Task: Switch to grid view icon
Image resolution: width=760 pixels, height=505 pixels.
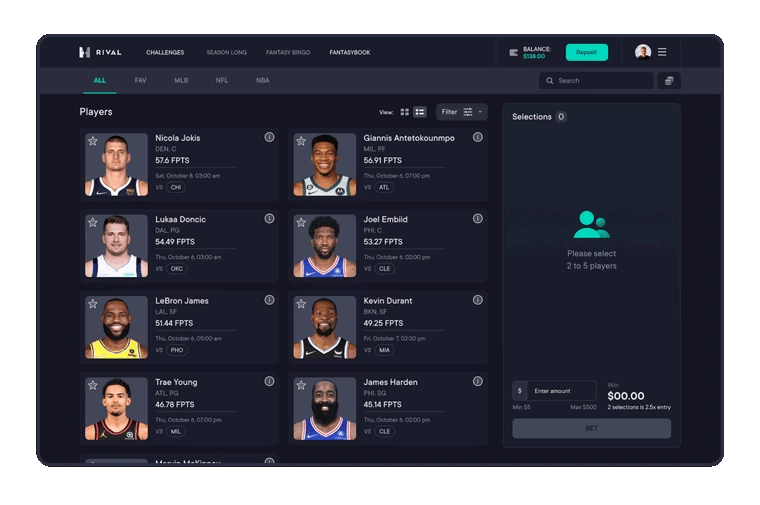Action: (x=405, y=112)
